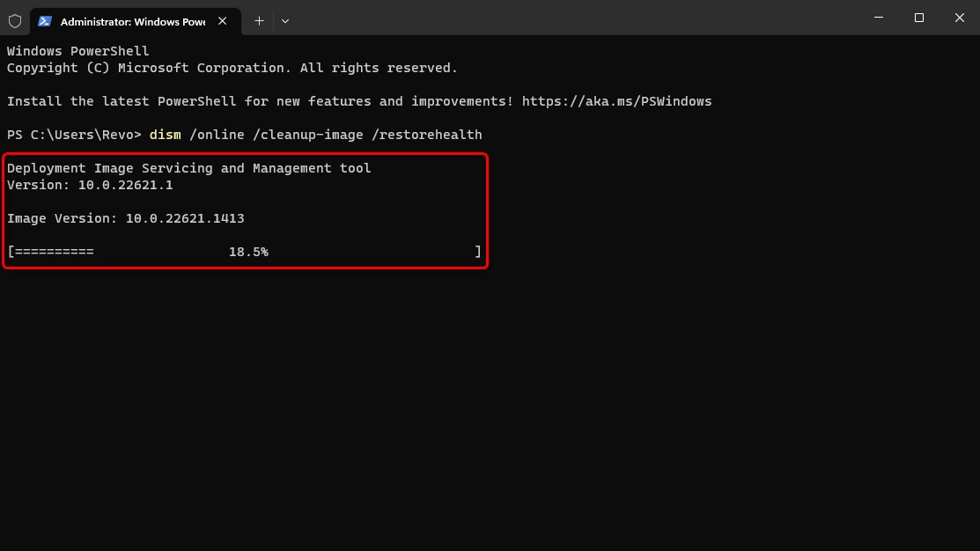980x551 pixels.
Task: Click the PS C:\Users\Revo> prompt
Action: click(74, 135)
